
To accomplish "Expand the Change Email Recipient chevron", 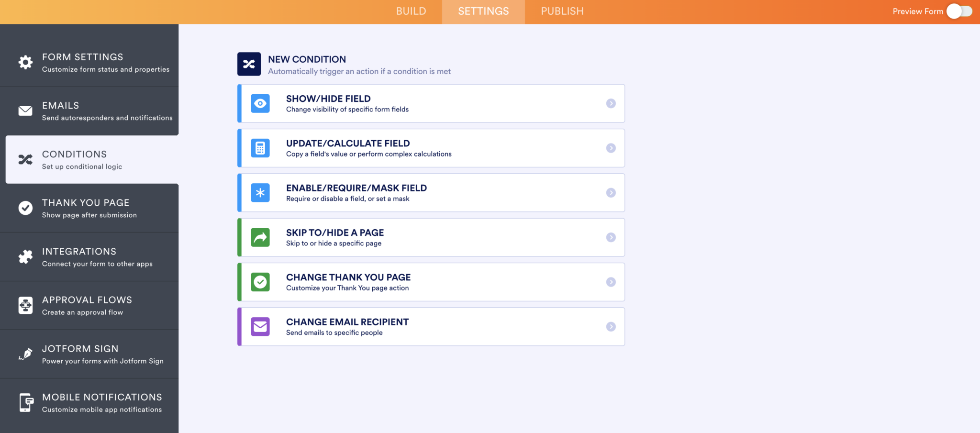I will (x=611, y=327).
